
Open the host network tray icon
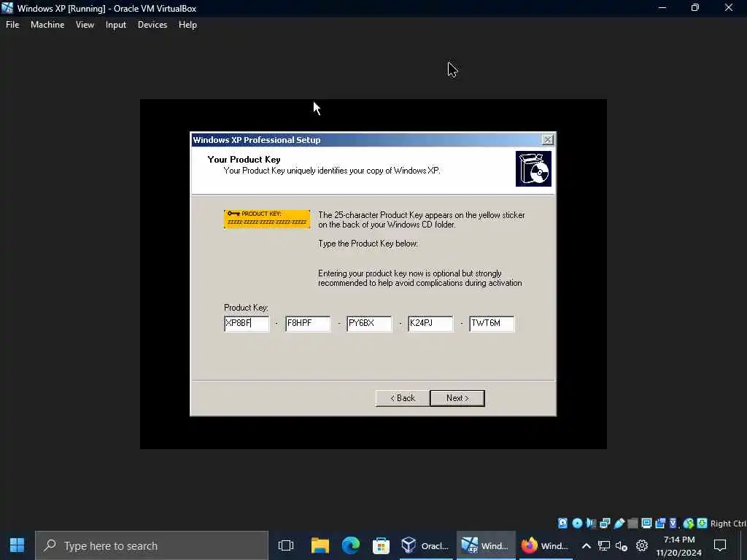pos(604,545)
